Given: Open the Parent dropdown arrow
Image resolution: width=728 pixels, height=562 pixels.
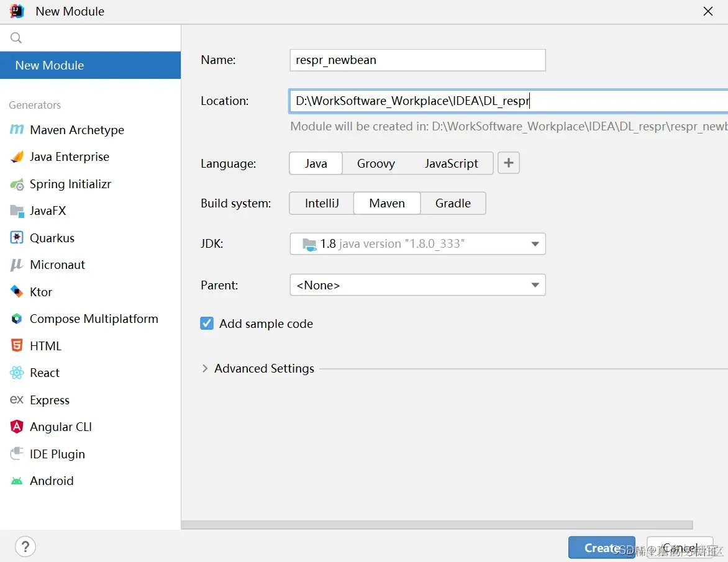Looking at the screenshot, I should tap(535, 285).
